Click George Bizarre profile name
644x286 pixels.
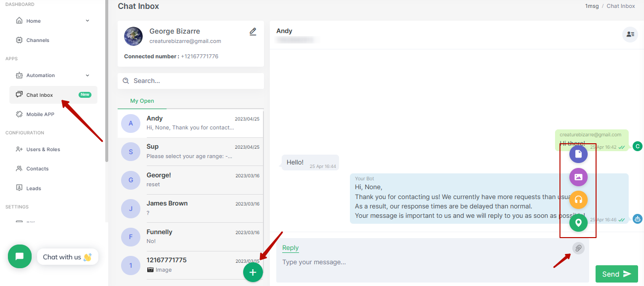coord(175,31)
